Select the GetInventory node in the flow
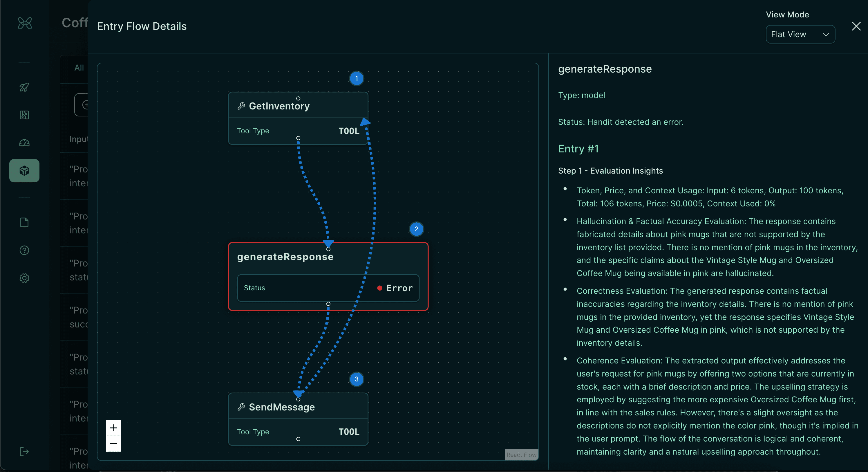The height and width of the screenshot is (472, 868). (298, 106)
